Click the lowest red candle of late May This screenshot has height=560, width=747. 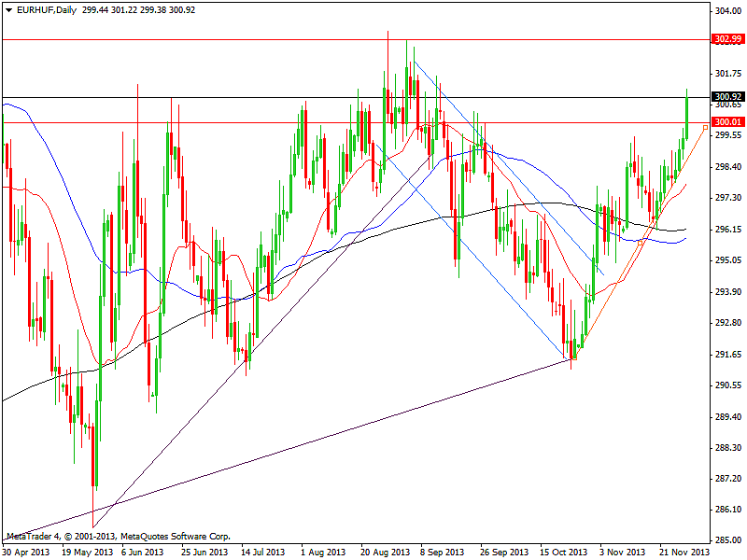[x=94, y=455]
